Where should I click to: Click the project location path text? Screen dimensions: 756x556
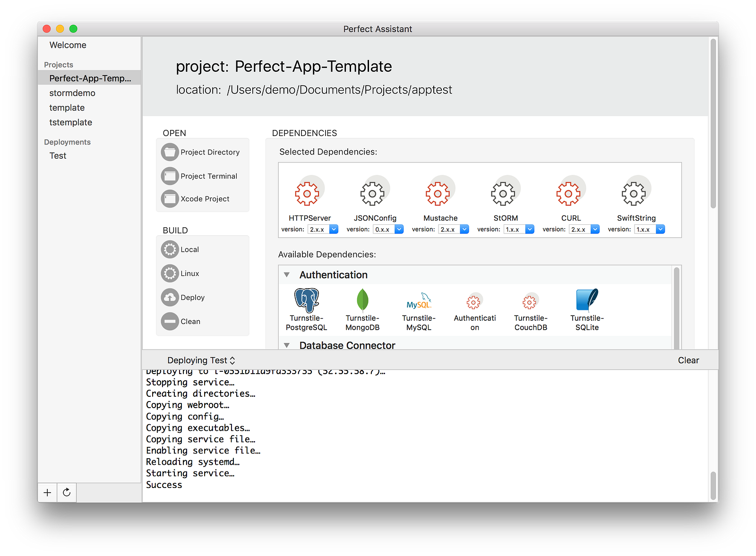click(x=339, y=90)
